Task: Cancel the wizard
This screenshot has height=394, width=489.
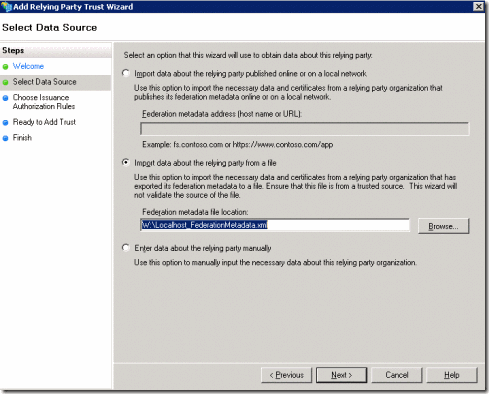Action: point(397,375)
